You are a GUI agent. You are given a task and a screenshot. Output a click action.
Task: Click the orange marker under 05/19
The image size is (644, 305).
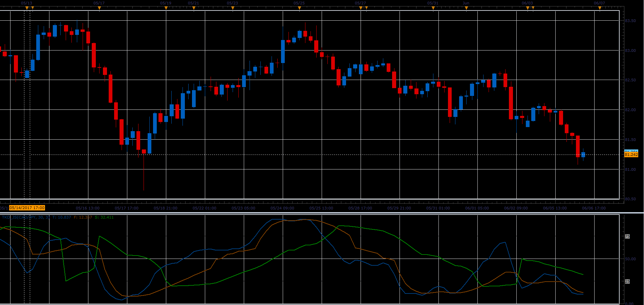[x=166, y=8]
